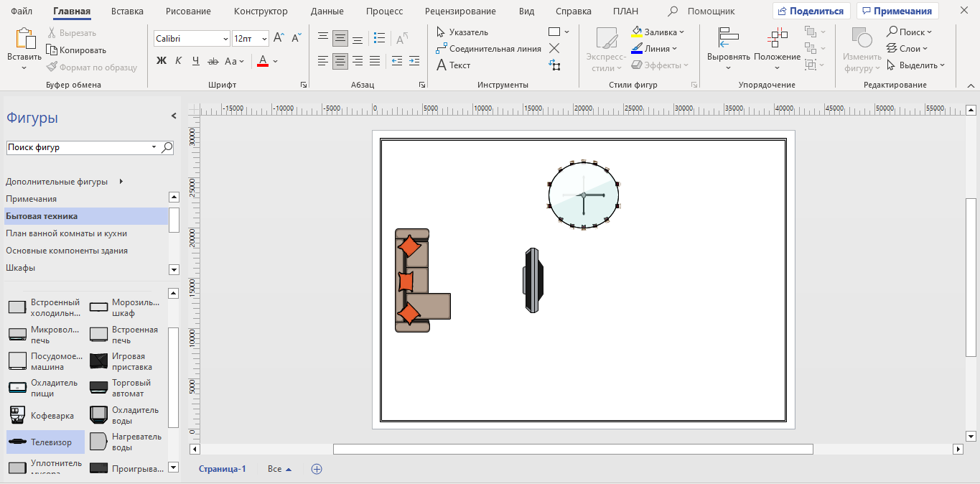Open the Insert (Вставка) ribbon tab
980x484 pixels.
[127, 11]
